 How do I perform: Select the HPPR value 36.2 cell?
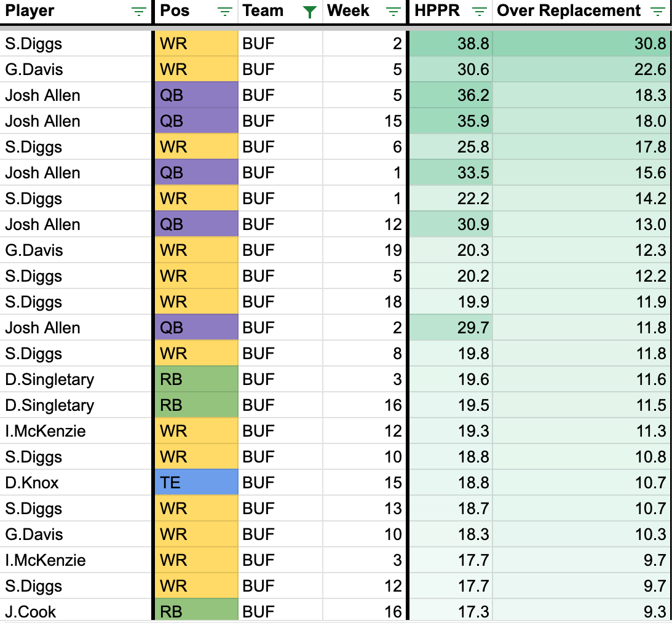[x=451, y=95]
